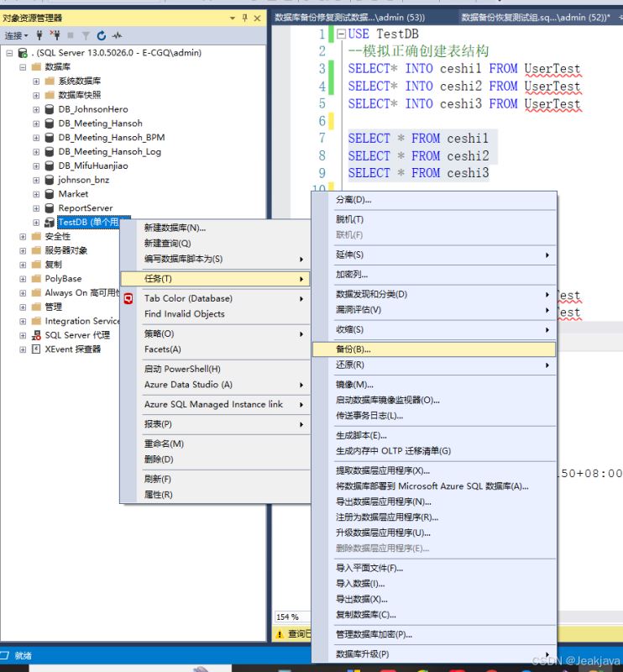
Task: Expand the DB_Meeting_Hansoh node
Action: [36, 123]
